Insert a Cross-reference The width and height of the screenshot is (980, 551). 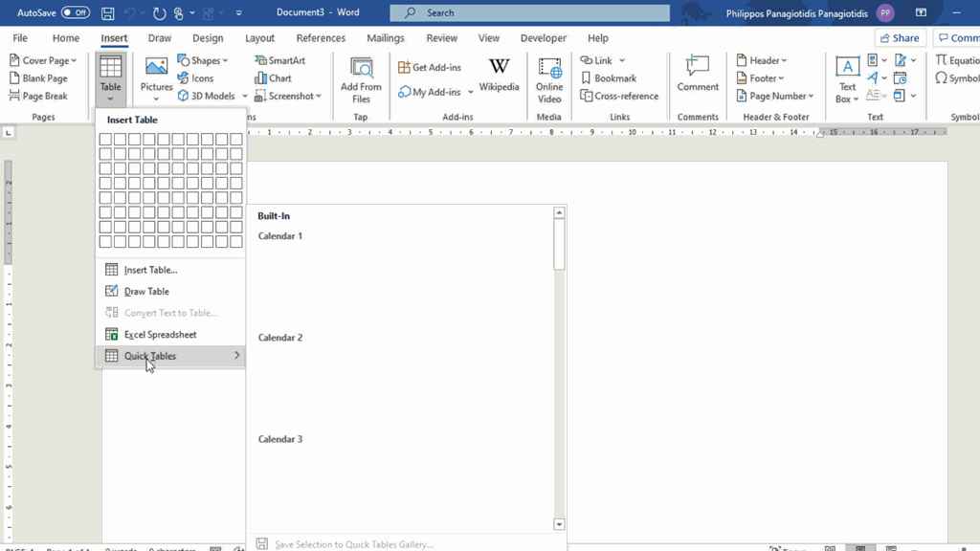[619, 97]
